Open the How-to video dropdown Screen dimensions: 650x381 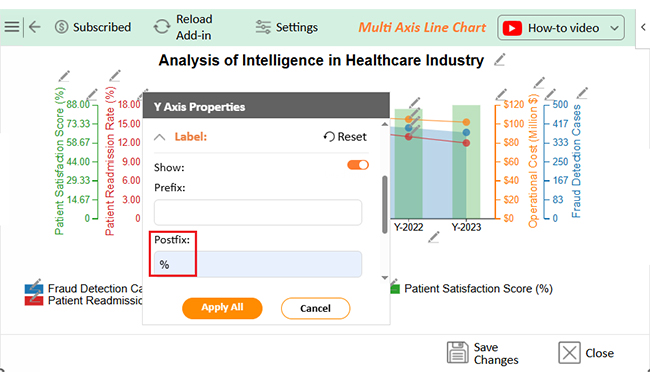[x=561, y=28]
